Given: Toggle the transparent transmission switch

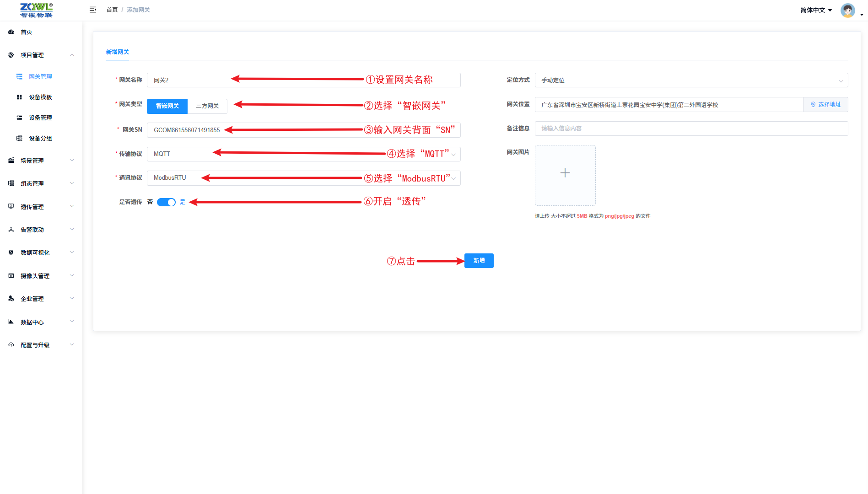Looking at the screenshot, I should [166, 202].
